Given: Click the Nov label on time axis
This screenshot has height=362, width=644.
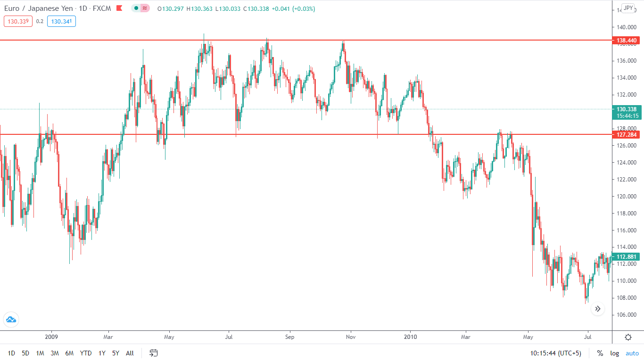Looking at the screenshot, I should pyautogui.click(x=350, y=337).
